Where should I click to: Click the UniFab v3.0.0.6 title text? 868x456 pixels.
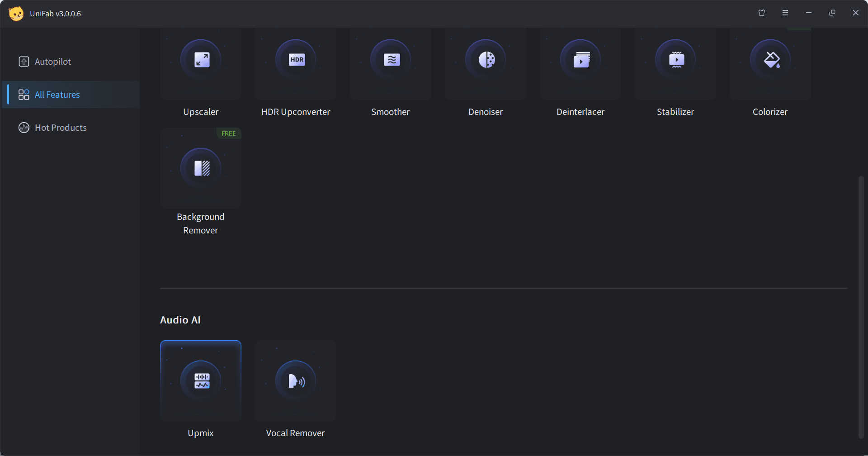[x=56, y=14]
